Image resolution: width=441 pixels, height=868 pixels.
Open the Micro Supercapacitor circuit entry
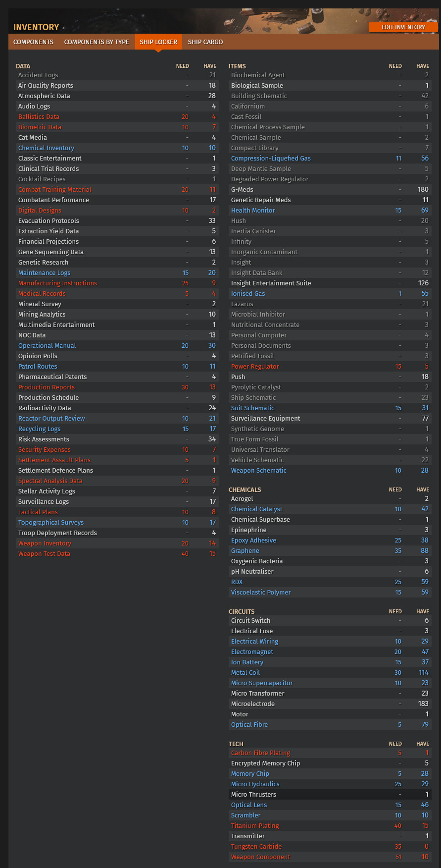tap(262, 683)
